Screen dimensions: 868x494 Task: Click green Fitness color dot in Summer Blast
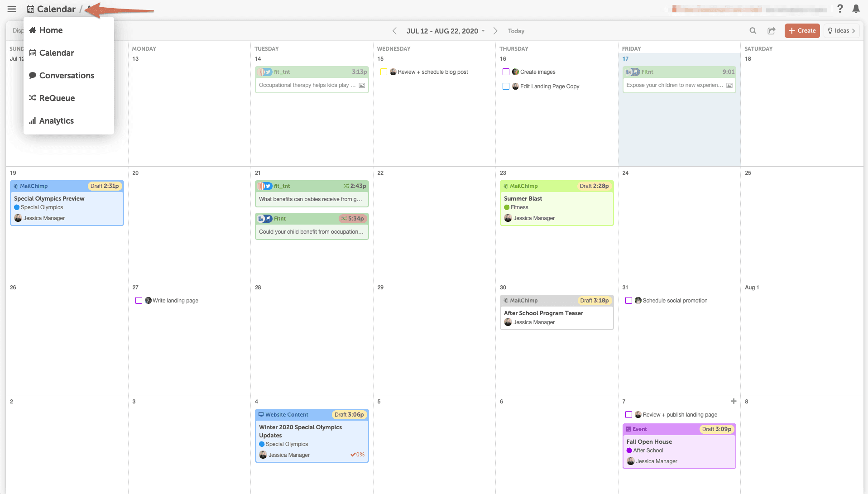coord(507,207)
